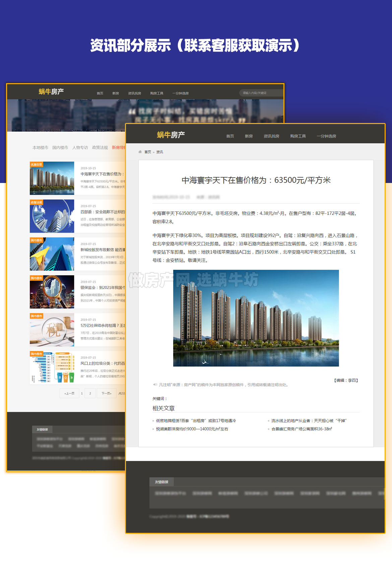Open the 新城控股发布致歉信 article
This screenshot has height=563, width=392.
pos(103,250)
